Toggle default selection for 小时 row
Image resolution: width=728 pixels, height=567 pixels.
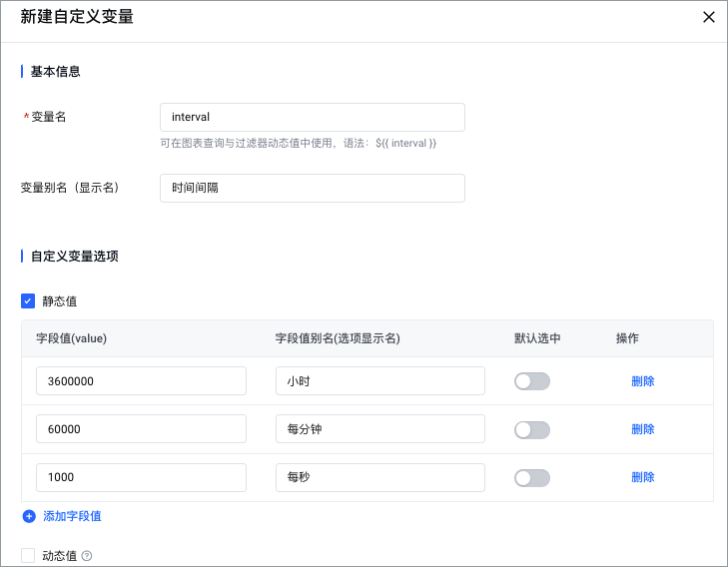[531, 381]
